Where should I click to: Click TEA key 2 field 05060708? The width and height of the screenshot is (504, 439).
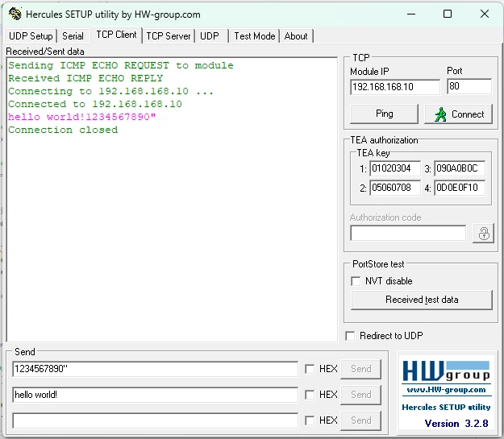click(x=395, y=188)
